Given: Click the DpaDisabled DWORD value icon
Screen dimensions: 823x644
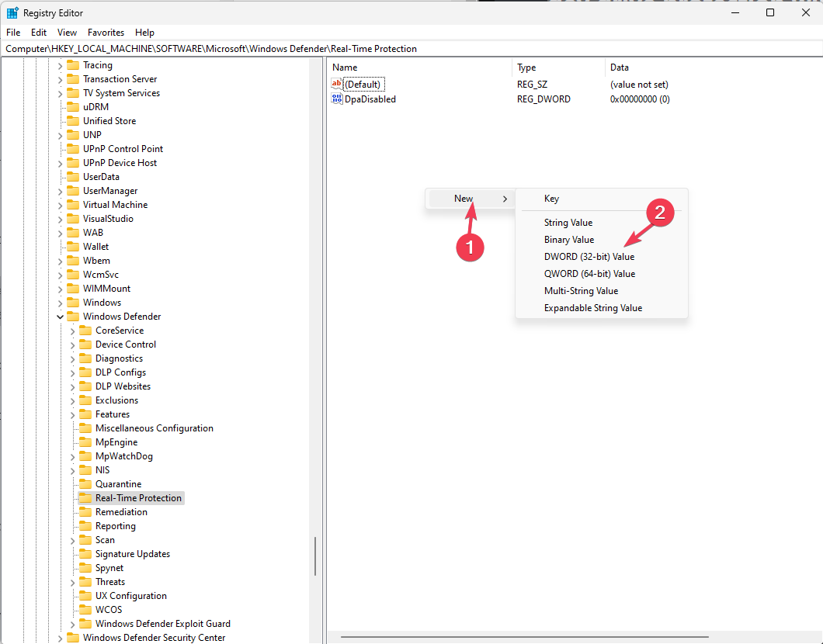Looking at the screenshot, I should 337,99.
